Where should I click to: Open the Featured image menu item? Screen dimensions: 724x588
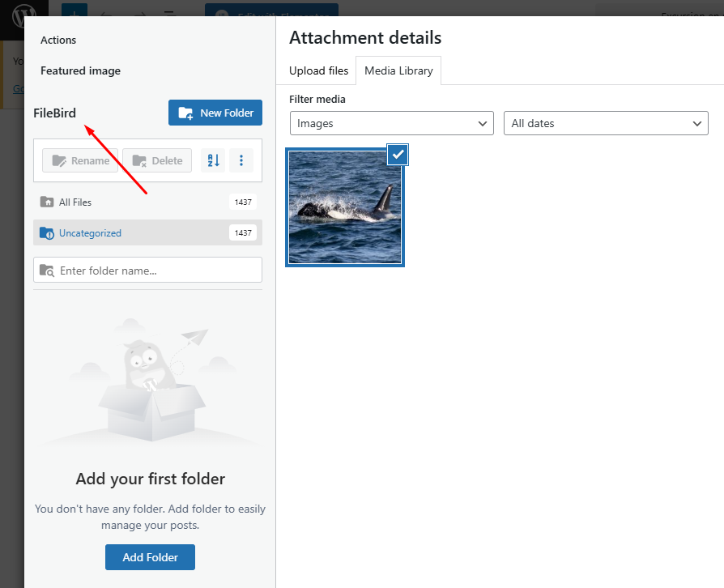[x=80, y=70]
